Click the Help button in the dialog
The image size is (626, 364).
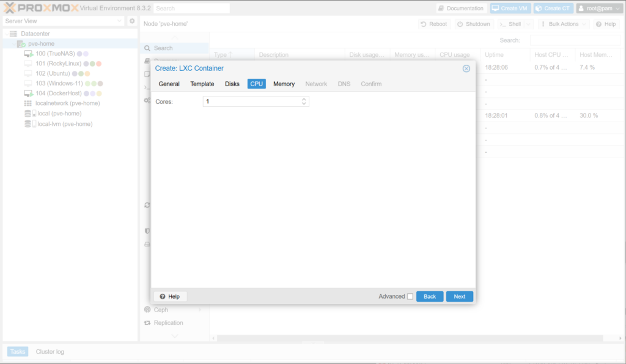tap(170, 296)
